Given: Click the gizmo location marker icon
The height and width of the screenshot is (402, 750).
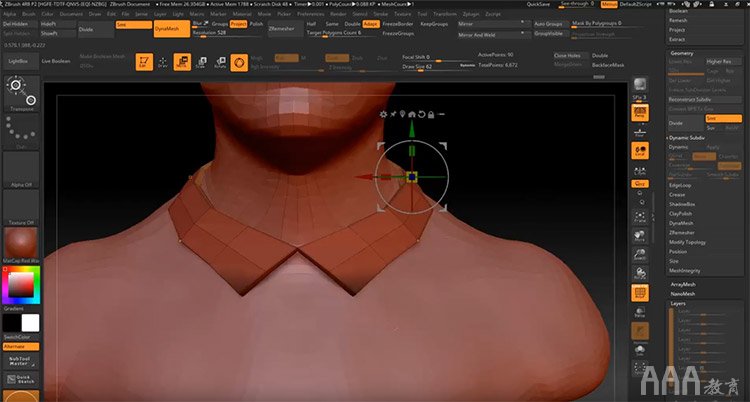Looking at the screenshot, I should pos(402,114).
